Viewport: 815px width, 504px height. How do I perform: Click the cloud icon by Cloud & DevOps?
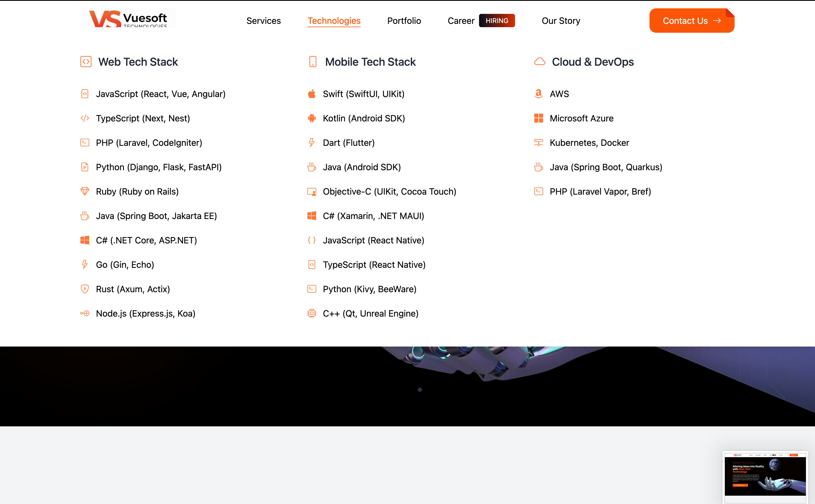540,62
